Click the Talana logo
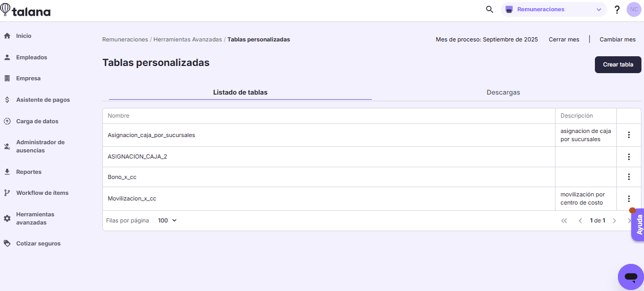The image size is (644, 291). pyautogui.click(x=26, y=11)
